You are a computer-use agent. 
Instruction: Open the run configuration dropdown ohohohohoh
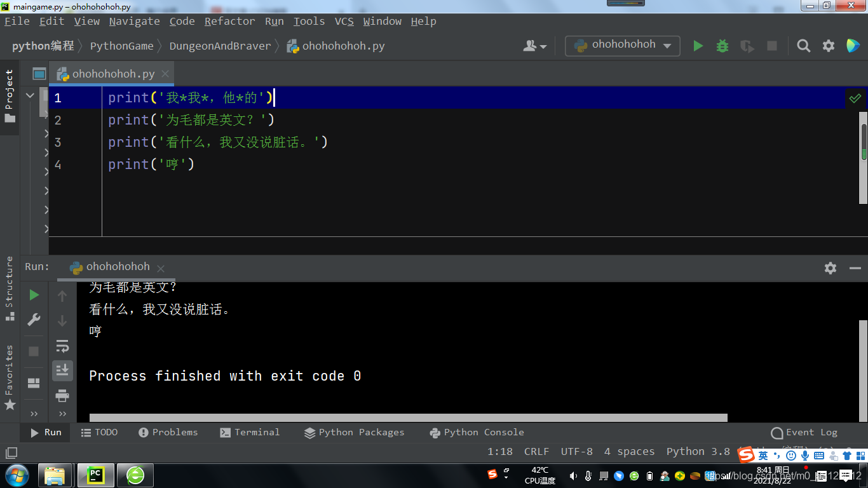[623, 46]
